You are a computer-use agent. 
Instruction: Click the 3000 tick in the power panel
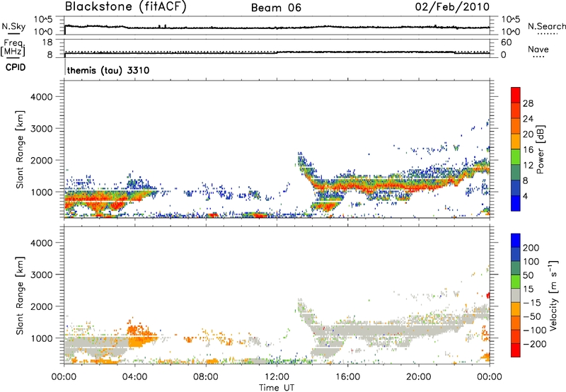[x=42, y=129]
